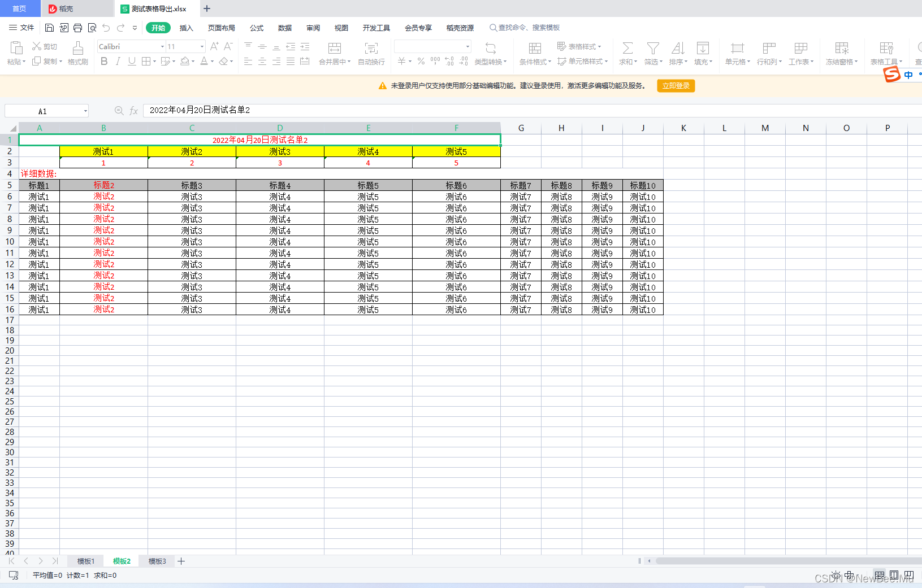The height and width of the screenshot is (588, 922).
Task: Click the Sum (求和) sigma icon
Action: click(627, 48)
